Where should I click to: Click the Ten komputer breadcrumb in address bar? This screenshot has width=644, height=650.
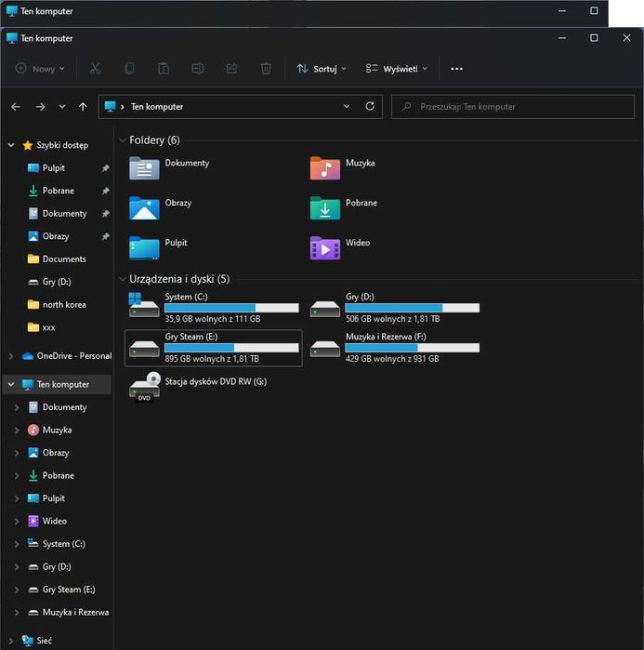(x=157, y=107)
